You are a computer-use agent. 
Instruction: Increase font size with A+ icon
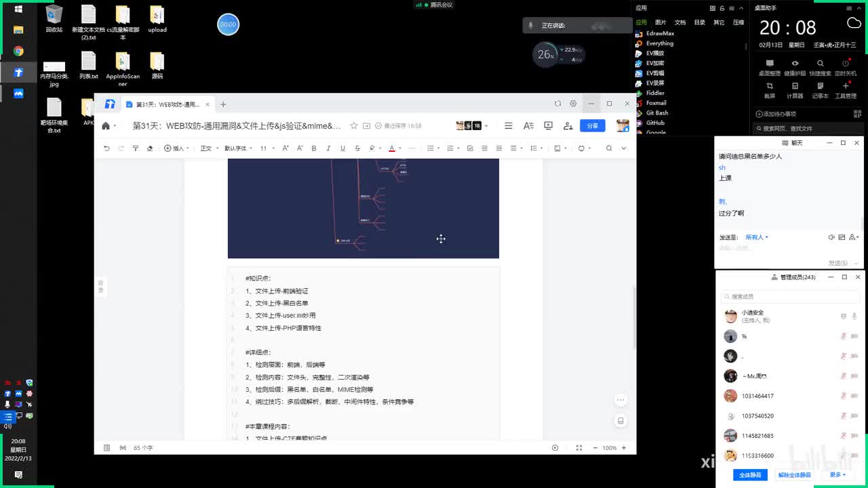[285, 148]
